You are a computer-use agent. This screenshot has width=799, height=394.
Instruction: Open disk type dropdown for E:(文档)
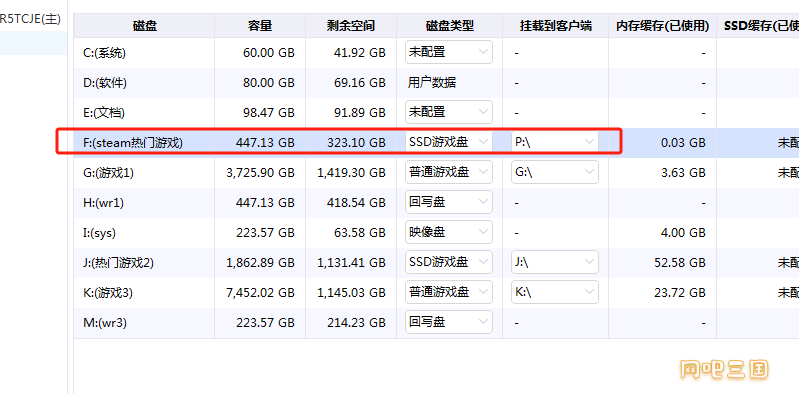point(449,112)
